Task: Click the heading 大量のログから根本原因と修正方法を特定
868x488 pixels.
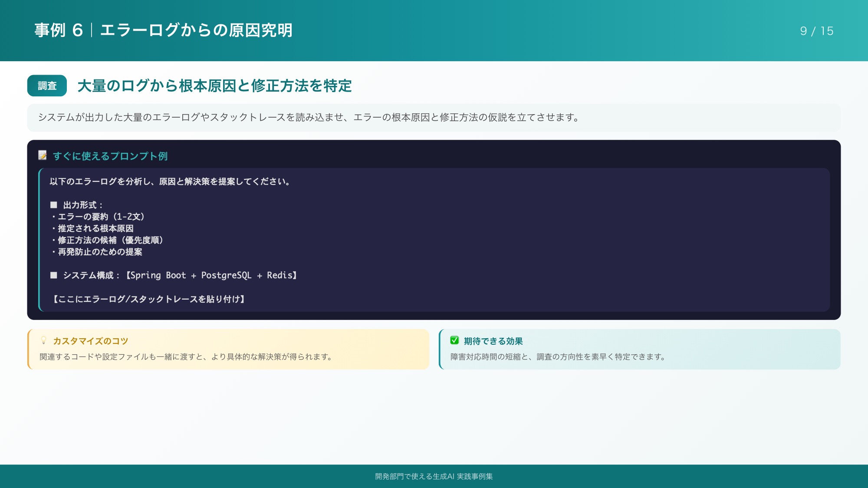Action: [214, 86]
